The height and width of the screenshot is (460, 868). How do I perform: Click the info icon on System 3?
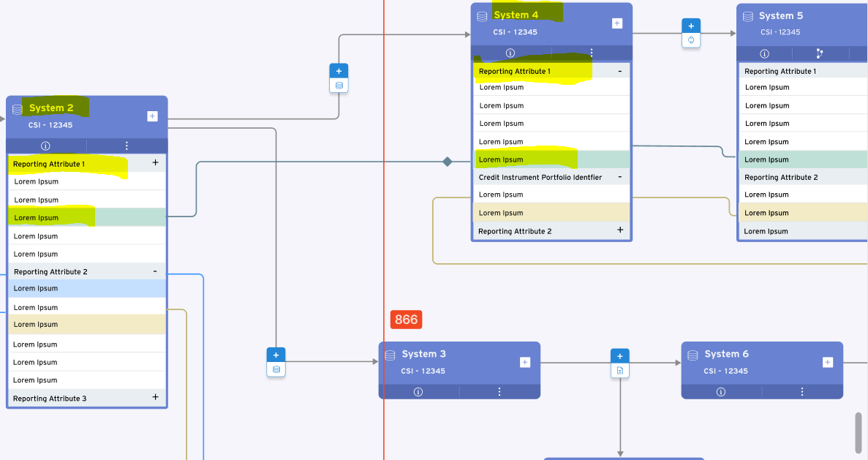[418, 391]
